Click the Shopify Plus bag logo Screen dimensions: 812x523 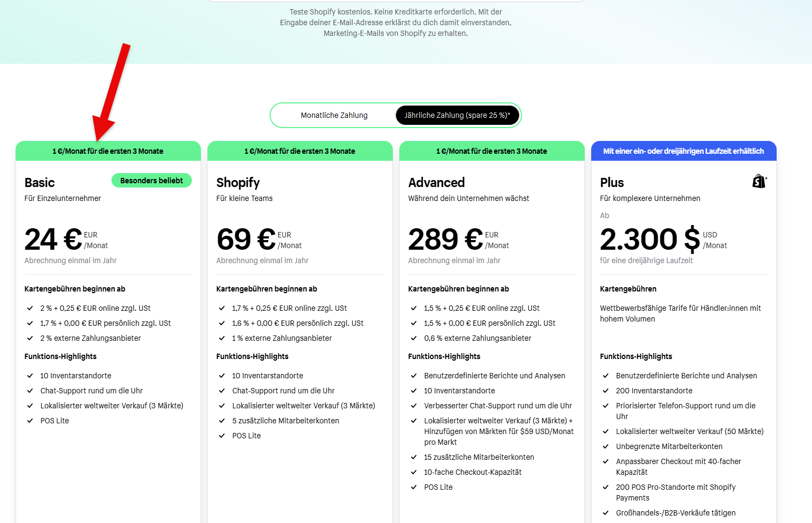coord(759,182)
